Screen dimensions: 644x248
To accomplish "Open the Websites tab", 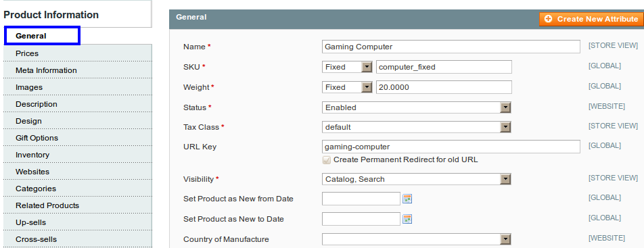I will [x=78, y=171].
